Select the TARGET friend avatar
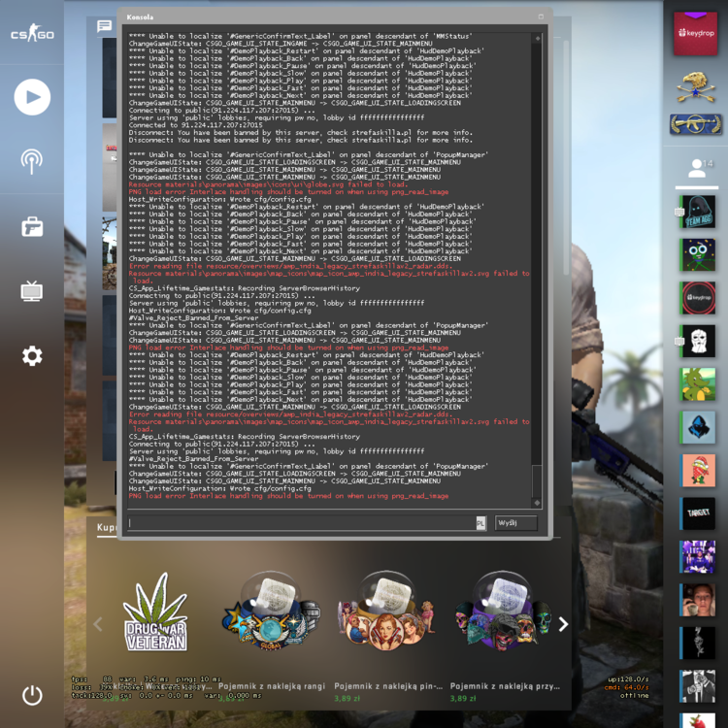728x728 pixels. 697,513
